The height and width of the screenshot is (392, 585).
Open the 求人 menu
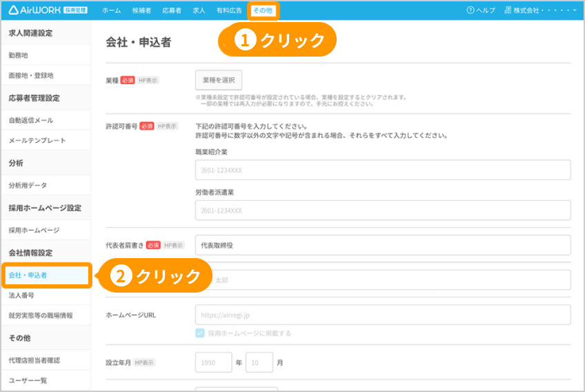[199, 10]
